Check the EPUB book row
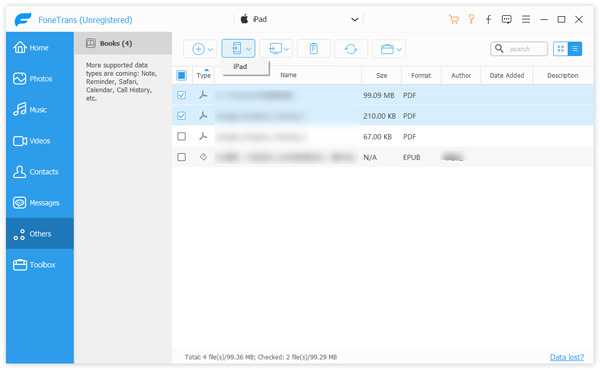The width and height of the screenshot is (600, 370). [182, 157]
